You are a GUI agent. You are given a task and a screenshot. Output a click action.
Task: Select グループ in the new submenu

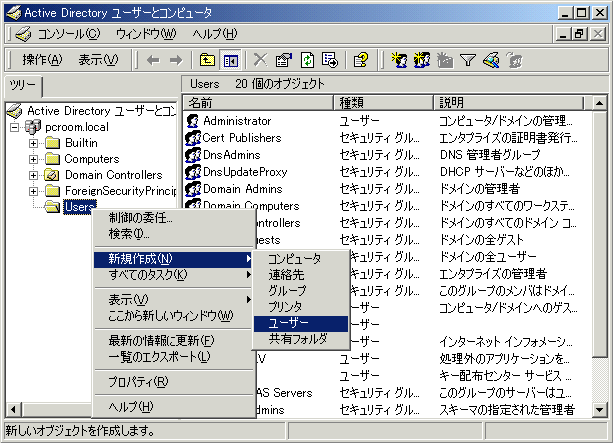coord(301,291)
